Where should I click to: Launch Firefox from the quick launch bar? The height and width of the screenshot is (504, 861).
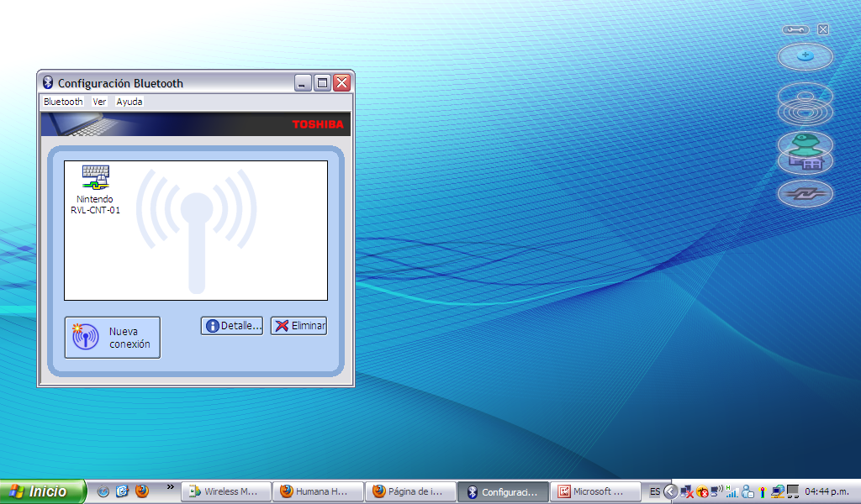point(142,491)
